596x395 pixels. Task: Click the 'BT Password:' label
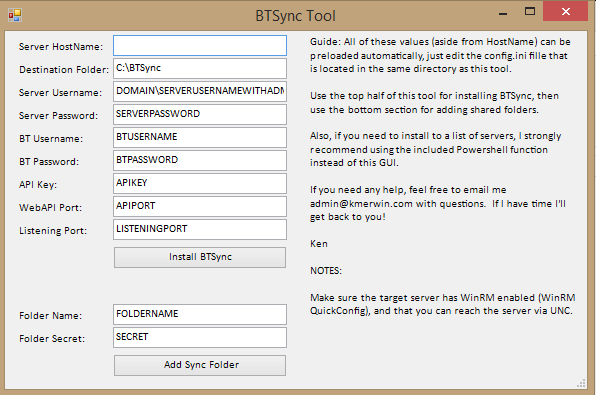(x=49, y=162)
